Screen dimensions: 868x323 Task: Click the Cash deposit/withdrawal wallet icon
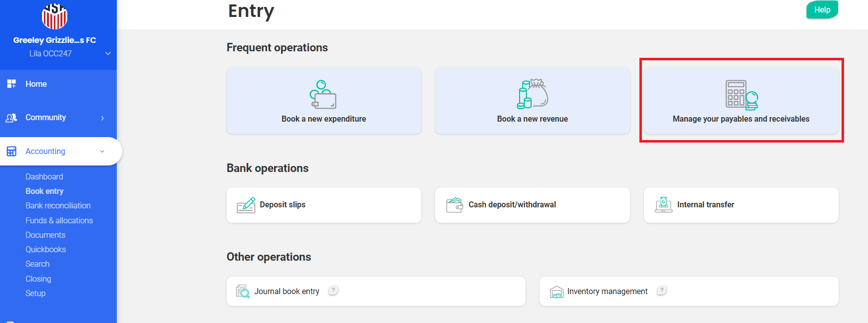click(454, 205)
